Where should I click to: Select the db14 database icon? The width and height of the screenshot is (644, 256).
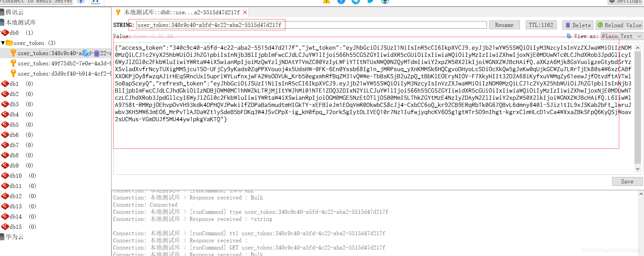click(5, 217)
